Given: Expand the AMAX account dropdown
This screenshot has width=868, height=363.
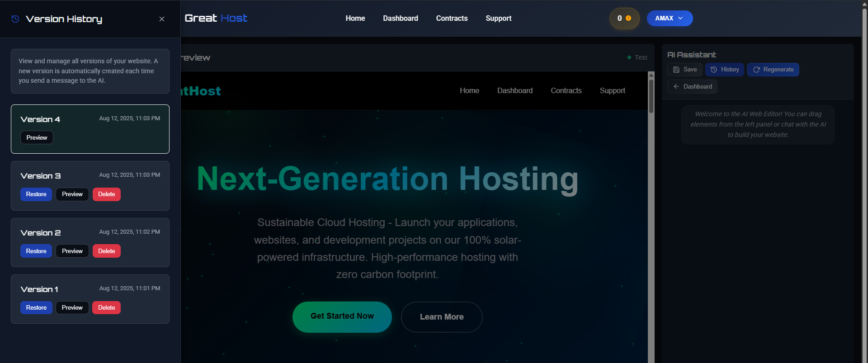Looking at the screenshot, I should coord(670,18).
